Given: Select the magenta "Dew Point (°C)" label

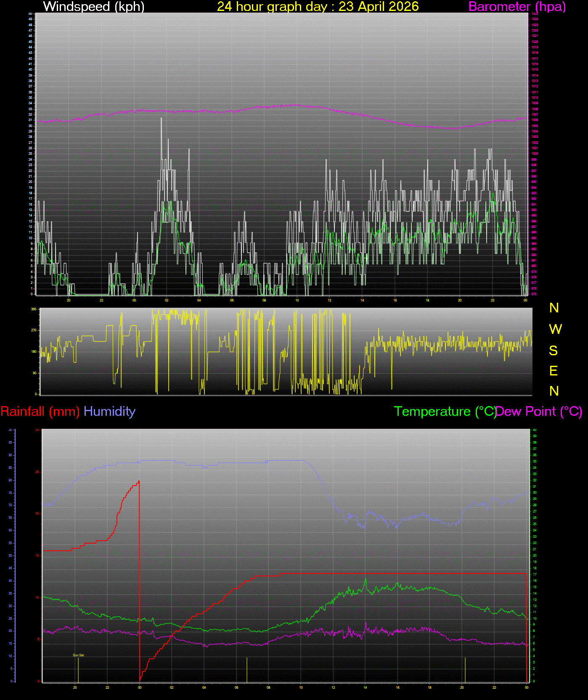Looking at the screenshot, I should coord(539,411).
